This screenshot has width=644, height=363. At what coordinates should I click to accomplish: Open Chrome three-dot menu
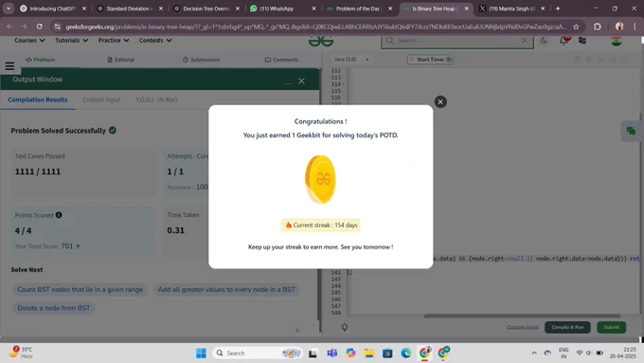[x=635, y=27]
